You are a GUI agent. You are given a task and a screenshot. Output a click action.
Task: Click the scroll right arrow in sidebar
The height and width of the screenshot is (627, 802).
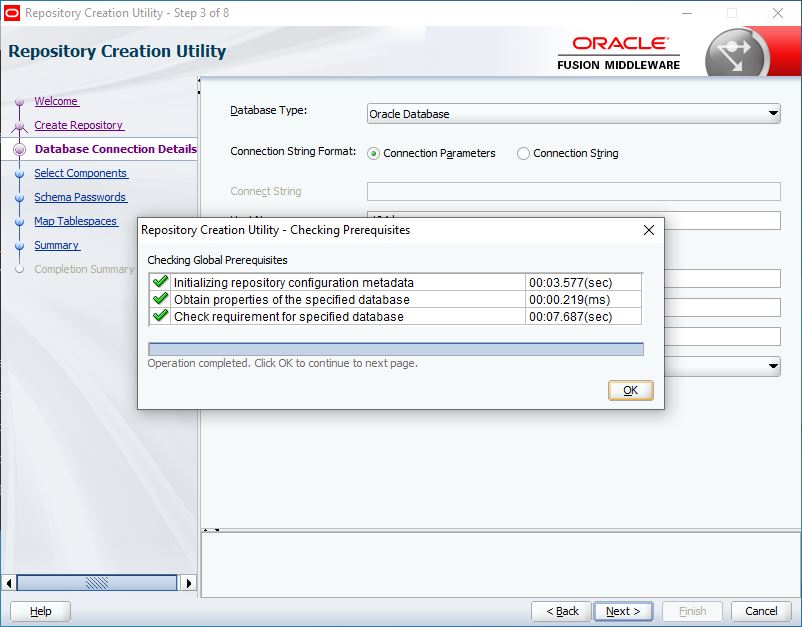coord(189,583)
